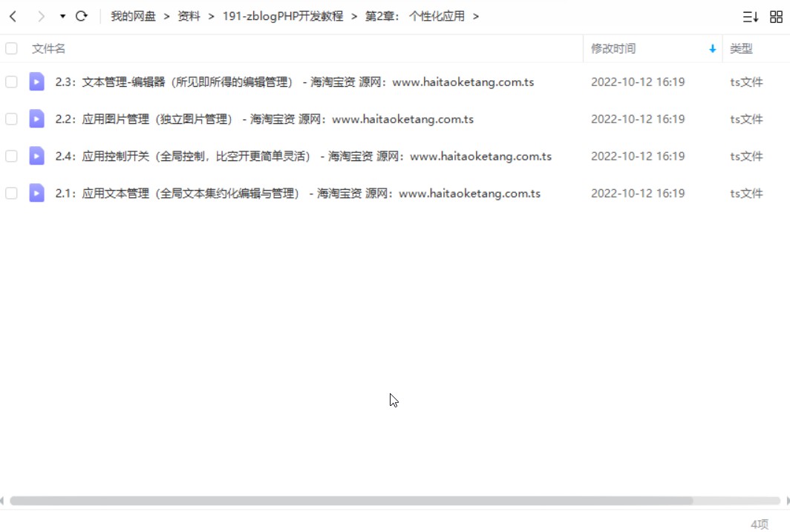Click ts文件 type of 2.1 row
790x532 pixels.
pyautogui.click(x=746, y=194)
